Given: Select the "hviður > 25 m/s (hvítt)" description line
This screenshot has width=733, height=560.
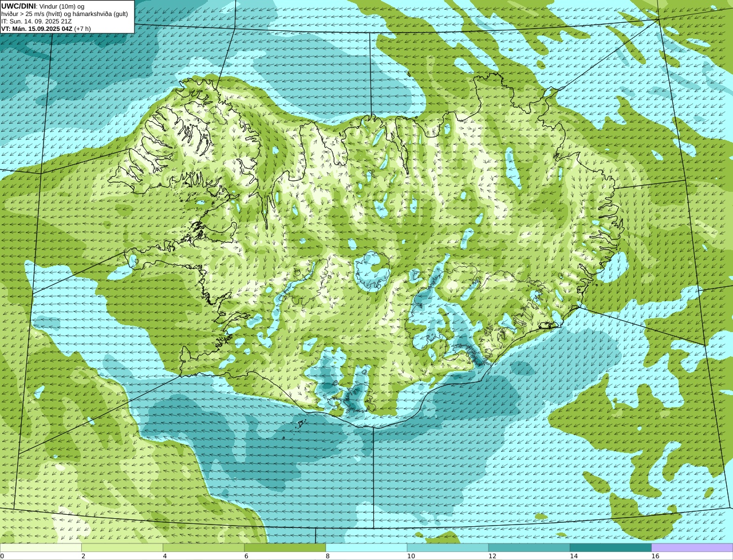Looking at the screenshot, I should click(65, 14).
